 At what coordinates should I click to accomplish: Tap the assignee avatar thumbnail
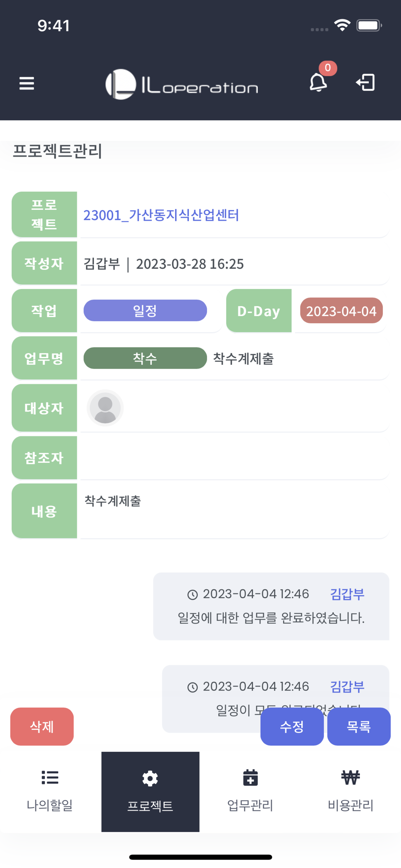(105, 408)
